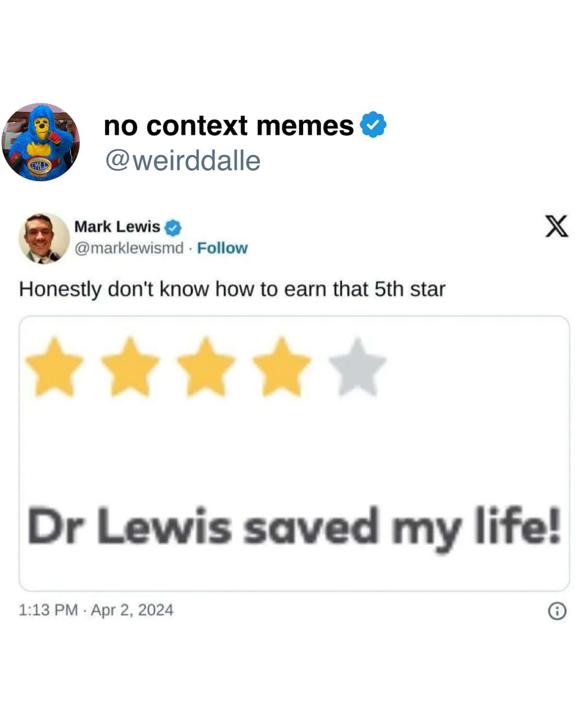This screenshot has height=728, width=582.
Task: Open the X logo in the embedded tweet
Action: 556,226
